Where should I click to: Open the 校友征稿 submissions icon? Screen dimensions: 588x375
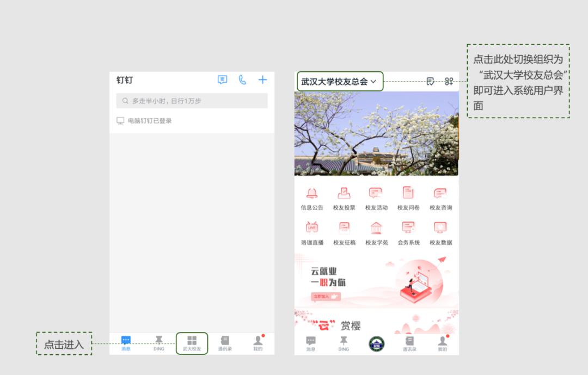pos(344,233)
